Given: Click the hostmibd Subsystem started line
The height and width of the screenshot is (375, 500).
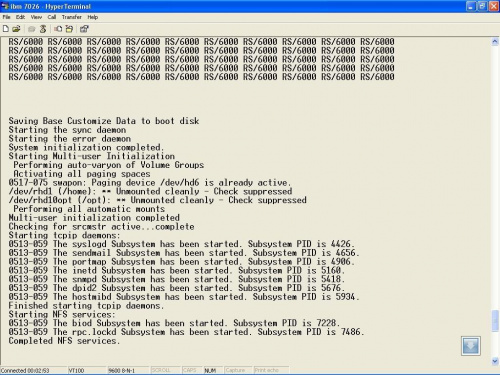Looking at the screenshot, I should [x=184, y=297].
